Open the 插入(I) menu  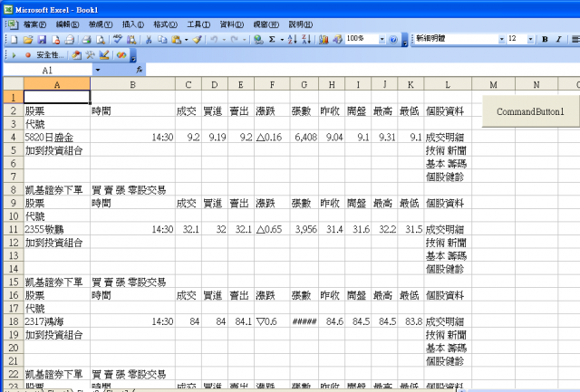[133, 24]
